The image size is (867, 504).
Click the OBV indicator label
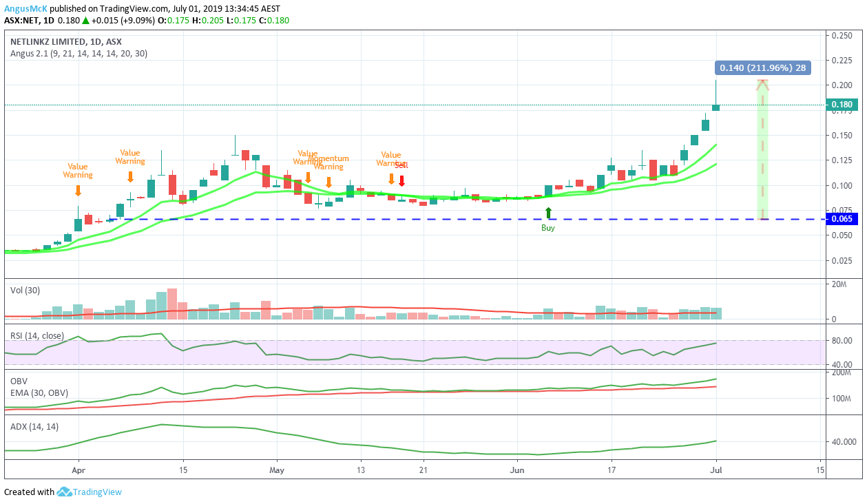click(19, 381)
